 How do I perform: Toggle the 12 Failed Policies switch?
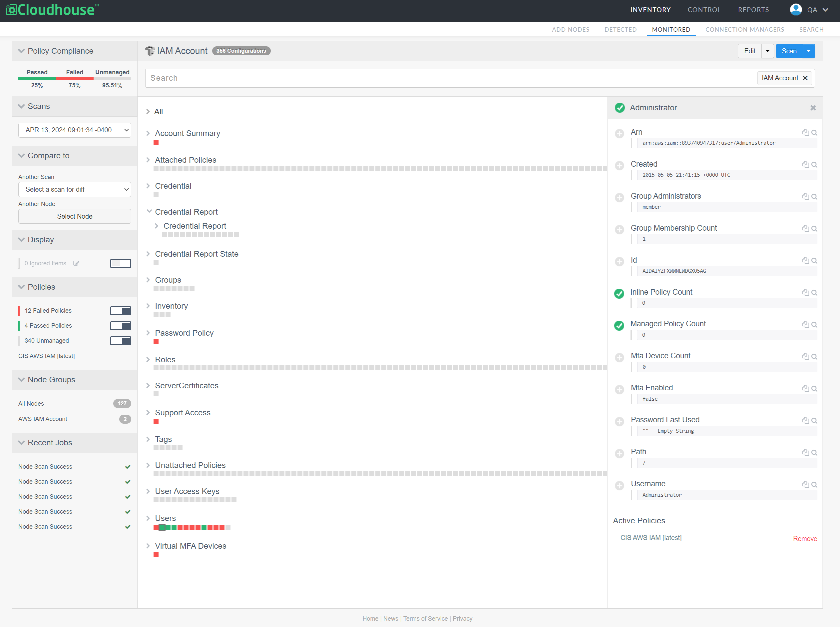click(121, 310)
